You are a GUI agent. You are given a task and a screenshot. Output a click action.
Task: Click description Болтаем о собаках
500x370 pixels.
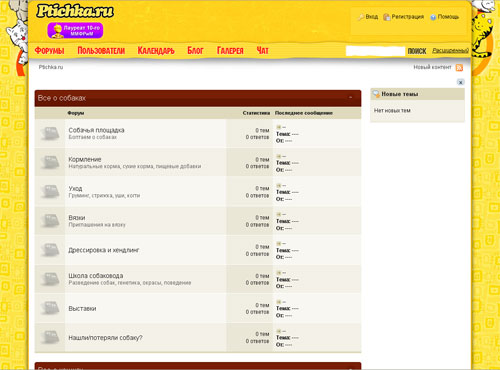tap(93, 137)
